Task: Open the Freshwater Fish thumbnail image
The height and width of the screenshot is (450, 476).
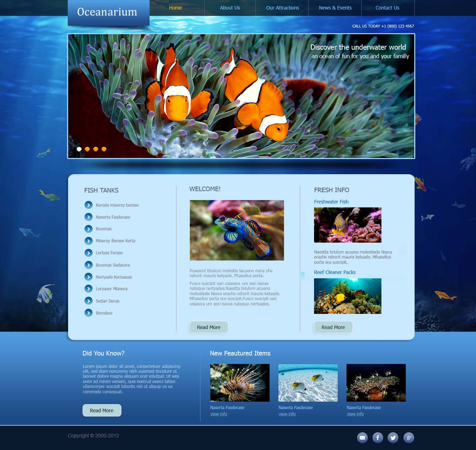Action: [348, 225]
